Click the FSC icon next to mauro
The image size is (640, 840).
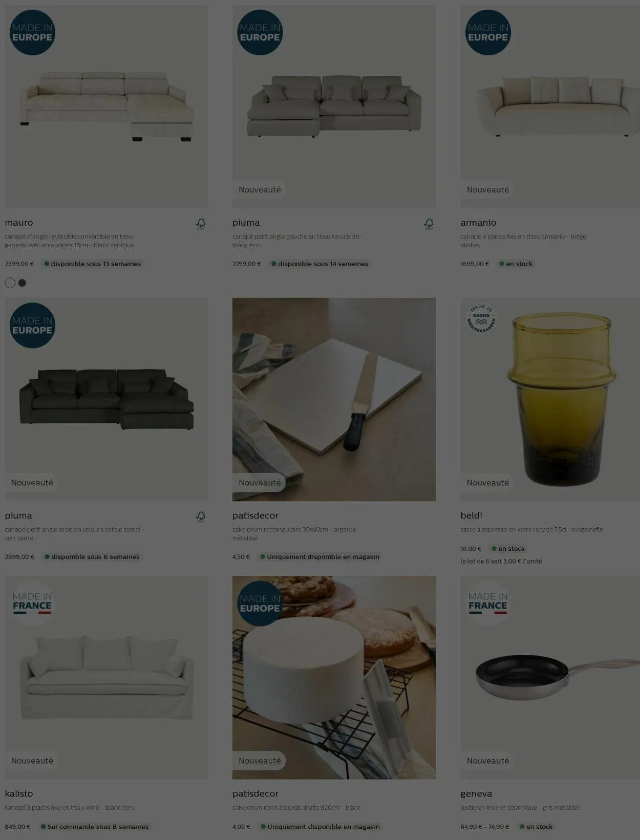click(x=201, y=224)
